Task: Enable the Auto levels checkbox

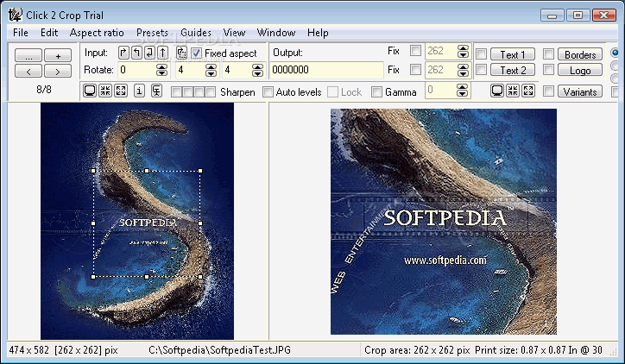Action: tap(268, 92)
